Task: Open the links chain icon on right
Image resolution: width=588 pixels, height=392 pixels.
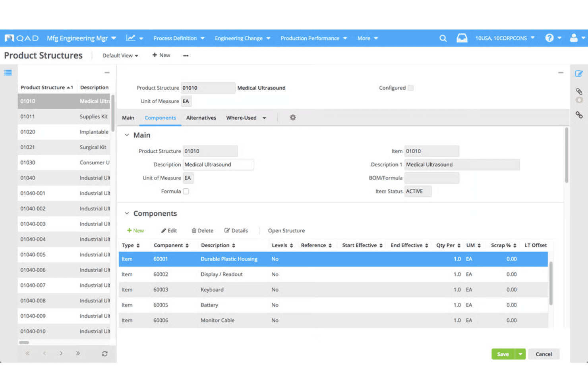Action: click(579, 115)
